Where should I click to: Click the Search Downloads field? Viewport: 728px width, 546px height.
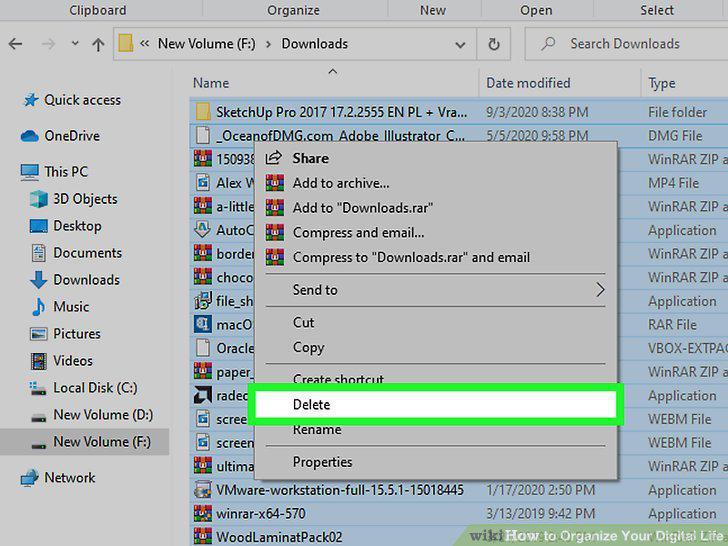pyautogui.click(x=626, y=44)
